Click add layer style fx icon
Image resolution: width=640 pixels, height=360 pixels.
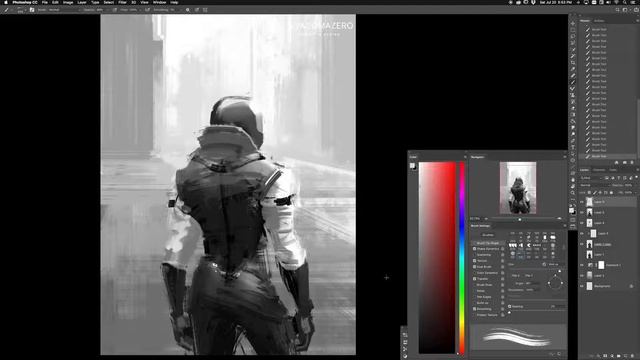point(598,356)
